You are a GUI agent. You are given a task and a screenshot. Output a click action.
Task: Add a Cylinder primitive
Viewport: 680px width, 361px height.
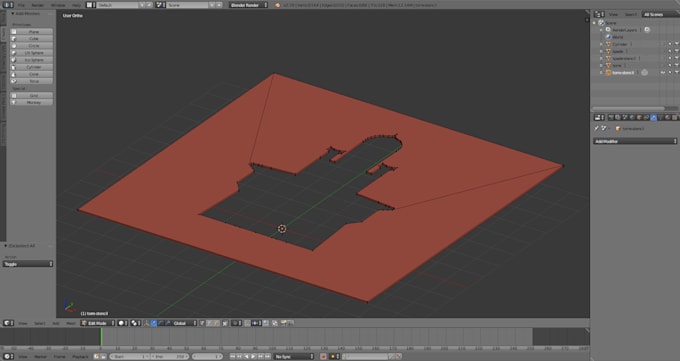pyautogui.click(x=32, y=67)
